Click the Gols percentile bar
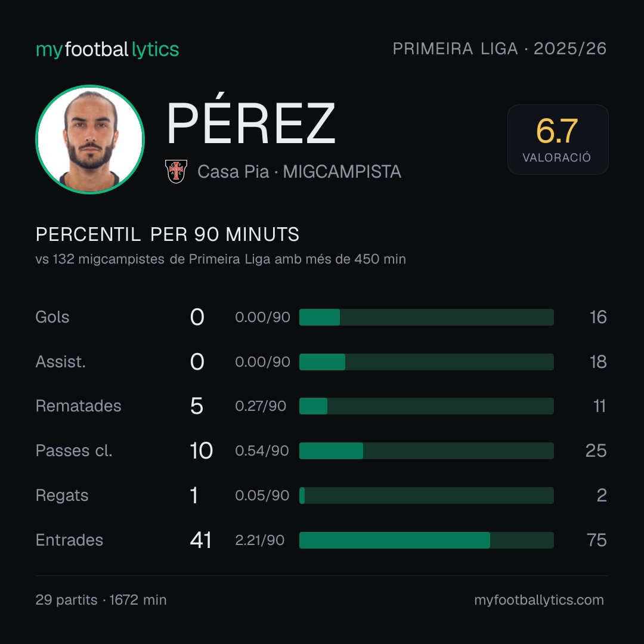 coord(426,317)
